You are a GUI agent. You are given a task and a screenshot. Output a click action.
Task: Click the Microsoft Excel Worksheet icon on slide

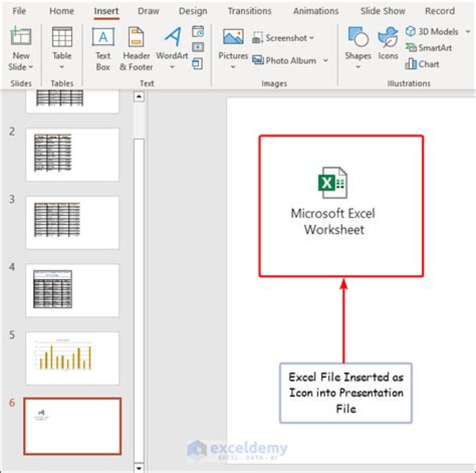tap(333, 183)
